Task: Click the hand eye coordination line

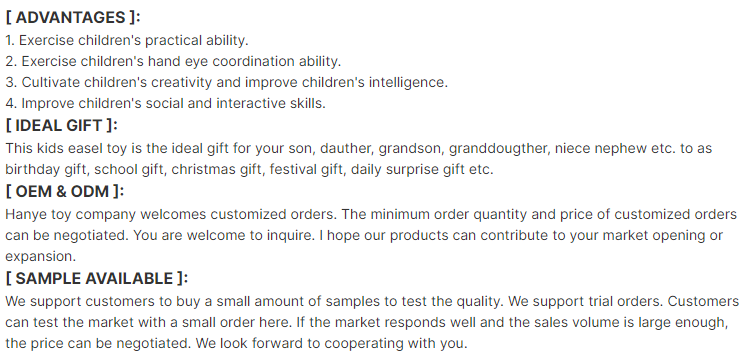Action: point(173,62)
